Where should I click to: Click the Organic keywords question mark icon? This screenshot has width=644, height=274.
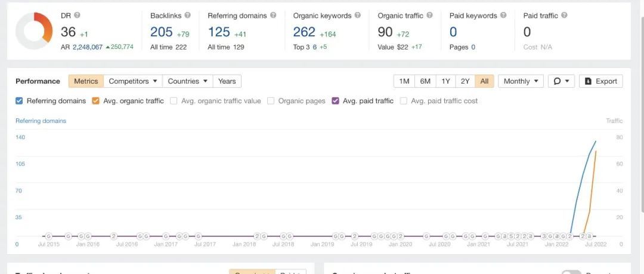click(358, 16)
